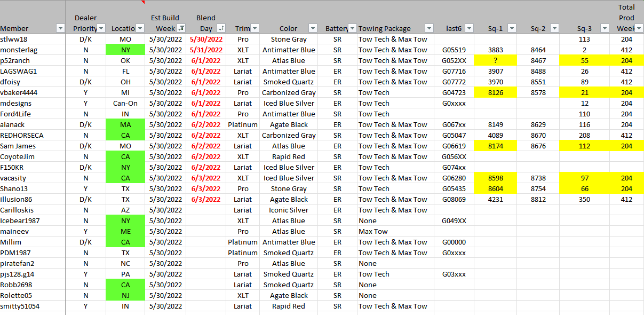The height and width of the screenshot is (315, 644).
Task: Click the red comment indicator above Location
Action: pyautogui.click(x=143, y=2)
